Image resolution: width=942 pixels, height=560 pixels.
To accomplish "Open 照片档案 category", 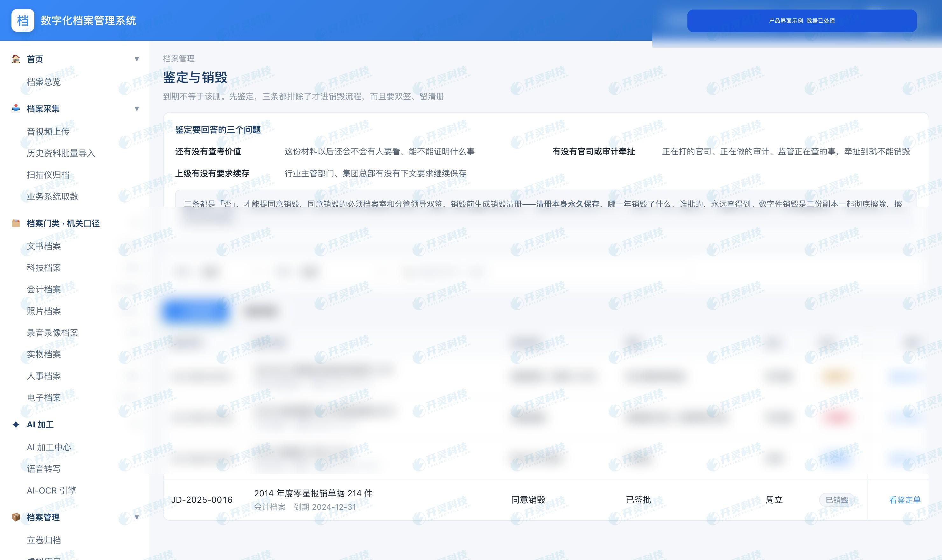I will (44, 311).
